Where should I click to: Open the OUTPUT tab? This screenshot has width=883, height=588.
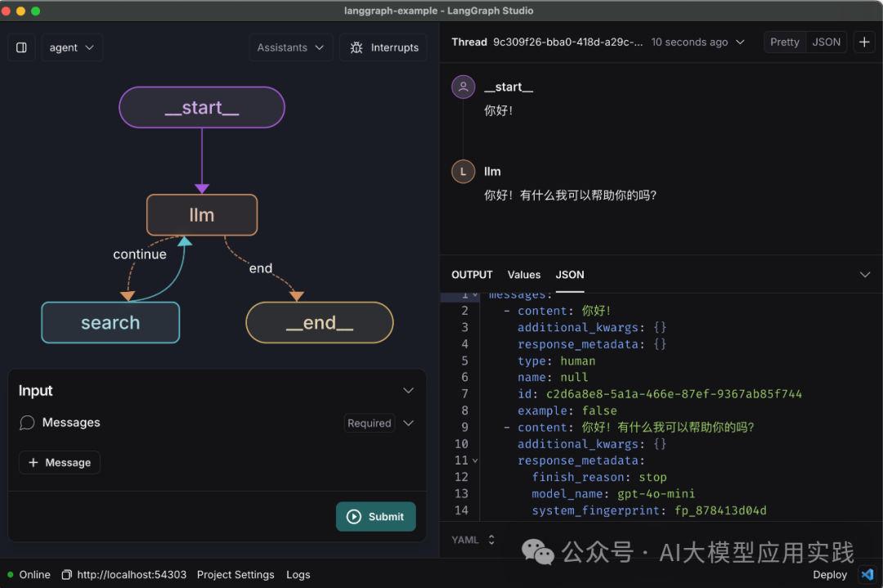pos(472,275)
